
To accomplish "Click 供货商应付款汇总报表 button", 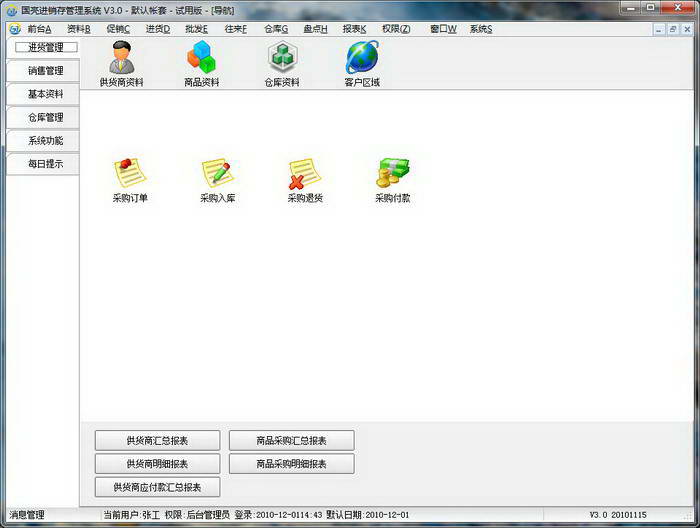I will coord(157,487).
